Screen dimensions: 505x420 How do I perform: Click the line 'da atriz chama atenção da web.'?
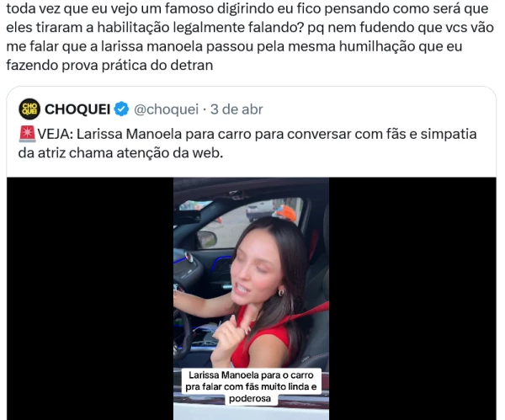[x=120, y=153]
